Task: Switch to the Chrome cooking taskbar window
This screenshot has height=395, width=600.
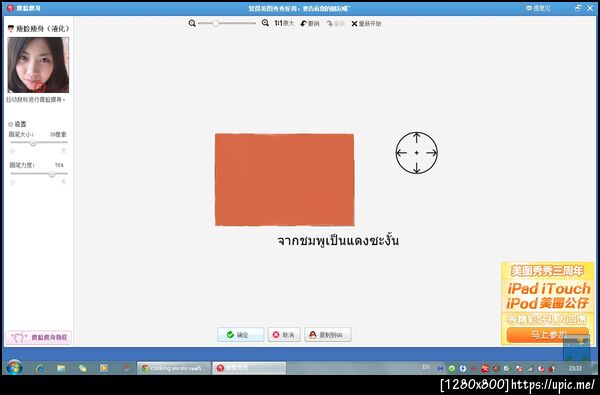Action: click(x=174, y=368)
